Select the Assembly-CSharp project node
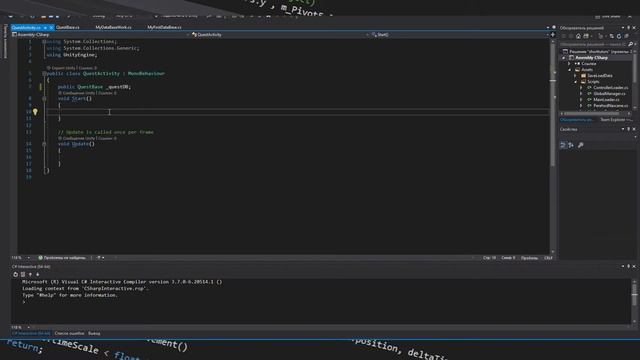The width and height of the screenshot is (640, 360). 591,58
